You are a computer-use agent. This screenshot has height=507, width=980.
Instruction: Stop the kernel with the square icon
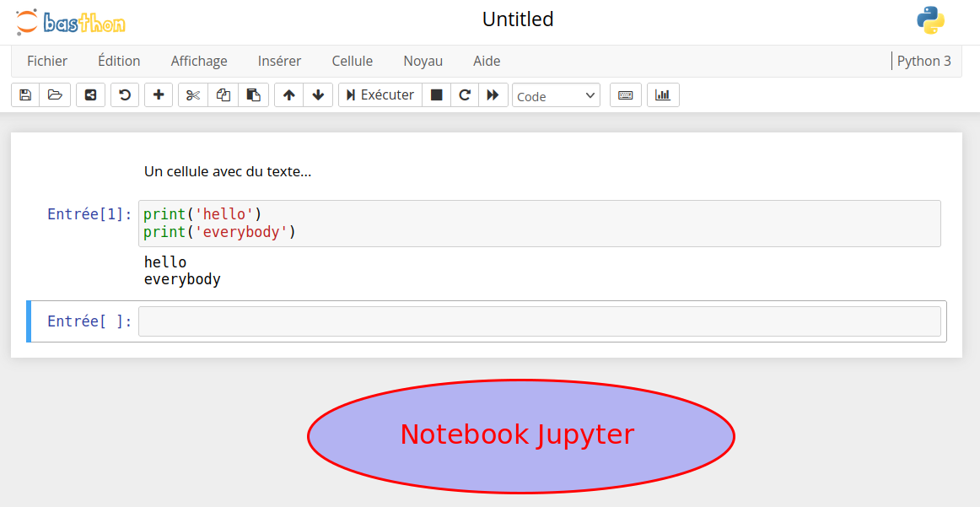pos(436,95)
